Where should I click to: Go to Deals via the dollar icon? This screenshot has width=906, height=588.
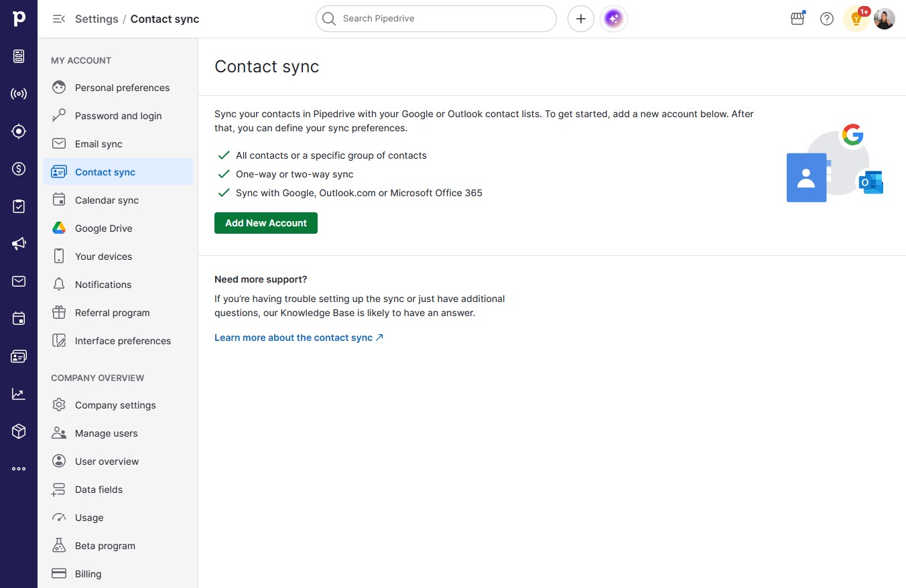[19, 169]
